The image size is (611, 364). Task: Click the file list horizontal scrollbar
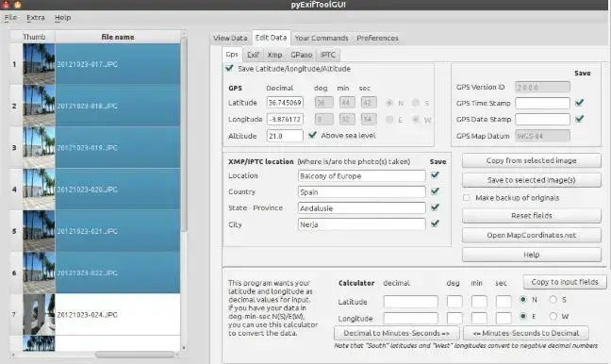coord(135,355)
